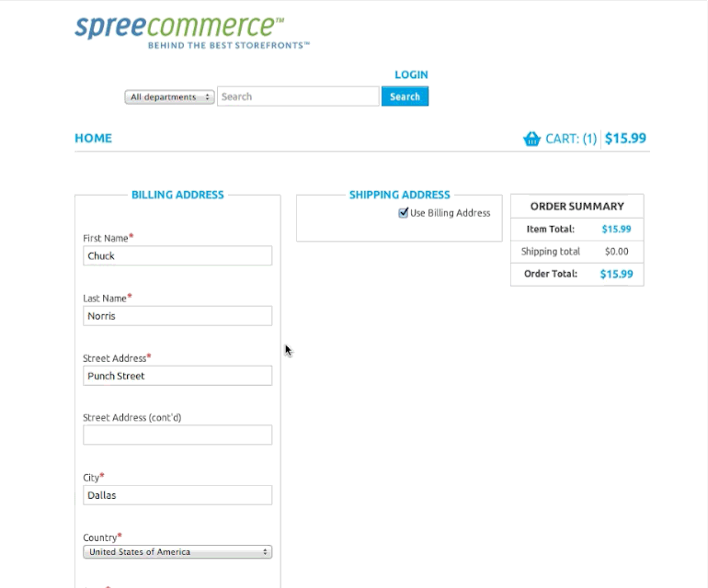The image size is (708, 588).
Task: Open the All departments dropdown
Action: click(x=170, y=96)
